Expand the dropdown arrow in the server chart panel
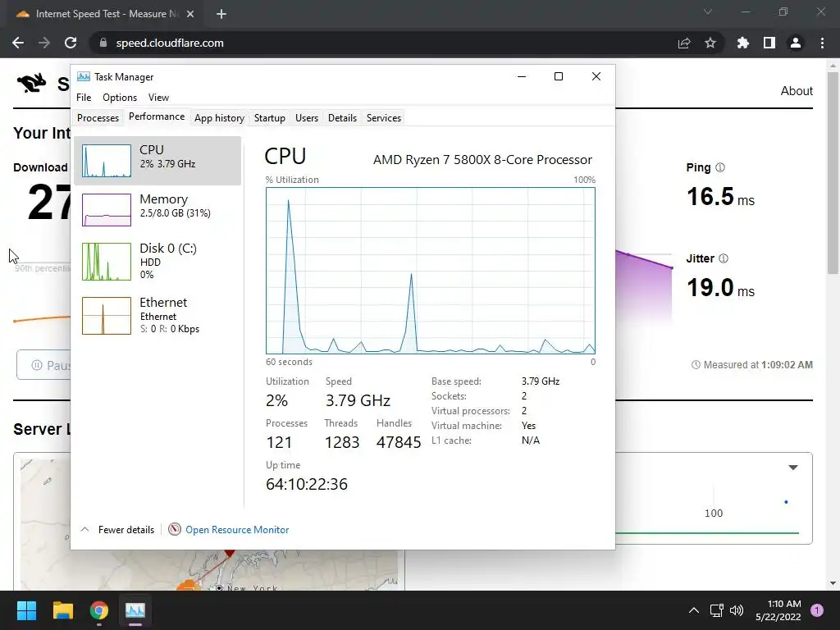Image resolution: width=840 pixels, height=630 pixels. 793,467
